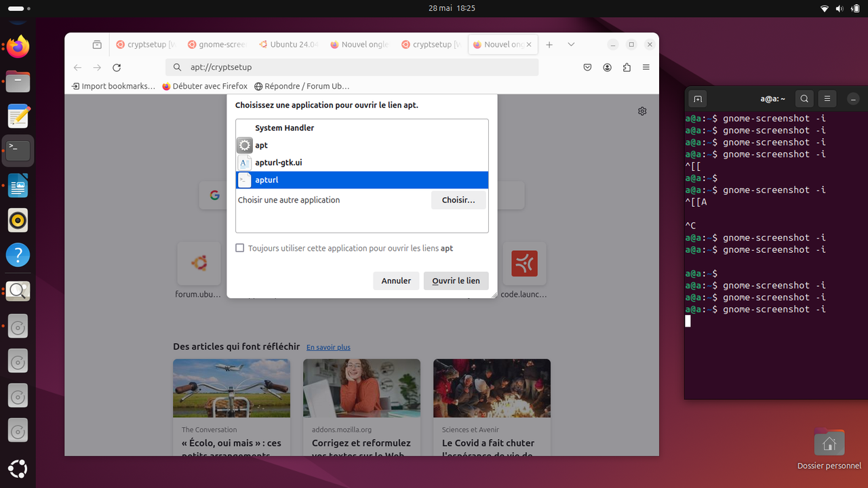Open the Firefox hamburger application menu
This screenshot has width=868, height=488.
pos(646,68)
